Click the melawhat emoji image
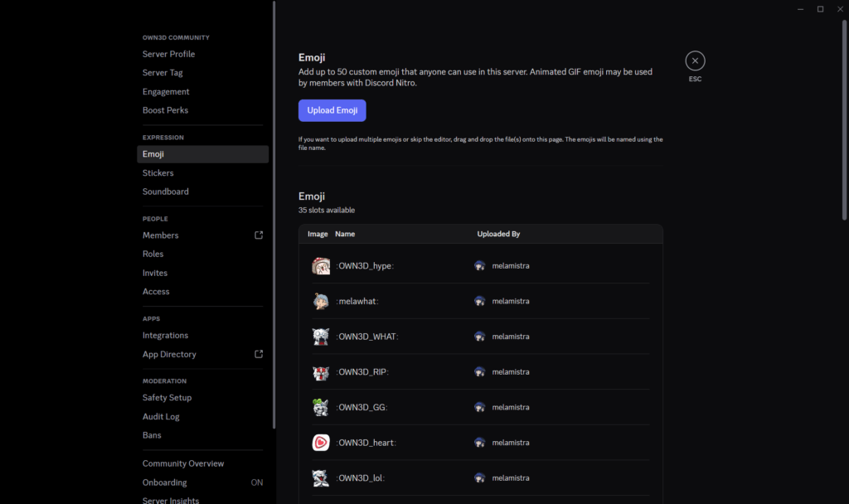This screenshot has height=504, width=849. (321, 301)
